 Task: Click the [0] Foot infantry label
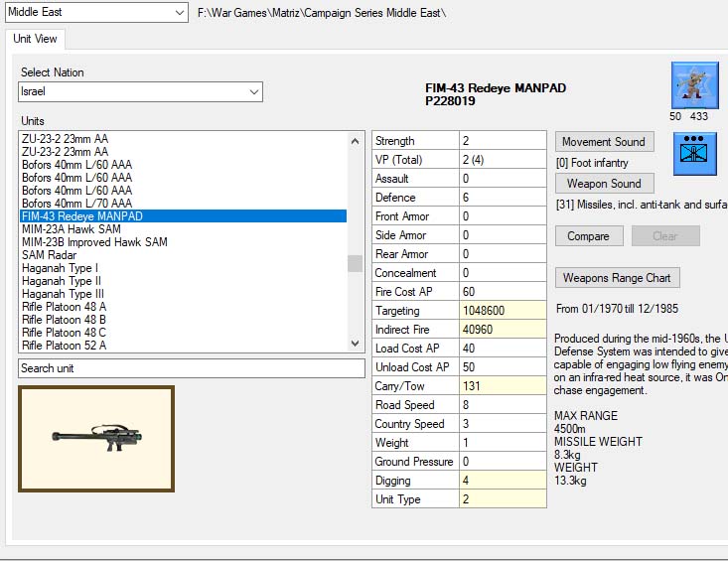coord(592,163)
